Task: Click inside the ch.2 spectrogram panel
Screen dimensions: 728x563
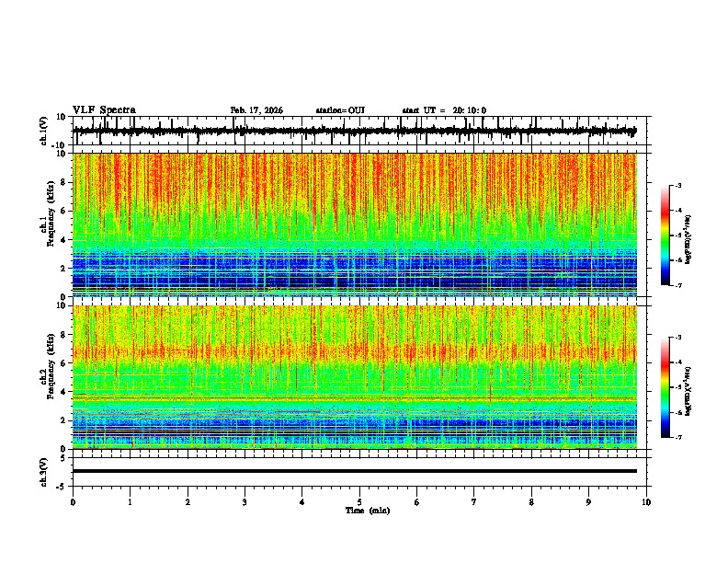Action: click(355, 377)
